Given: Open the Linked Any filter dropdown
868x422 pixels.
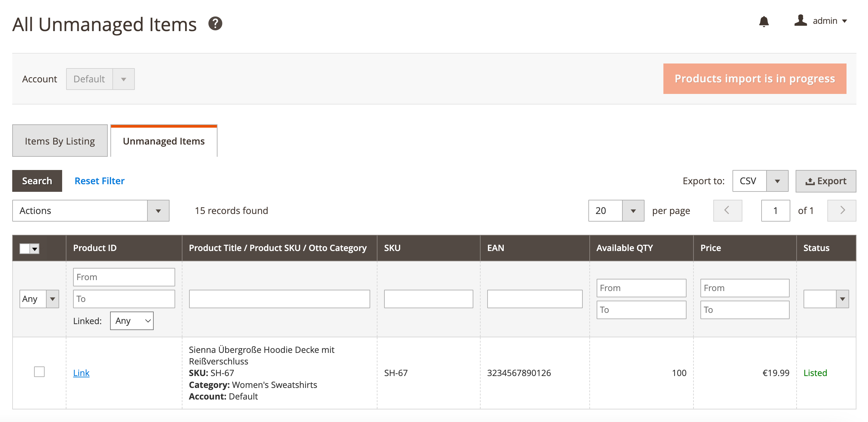Looking at the screenshot, I should click(132, 320).
